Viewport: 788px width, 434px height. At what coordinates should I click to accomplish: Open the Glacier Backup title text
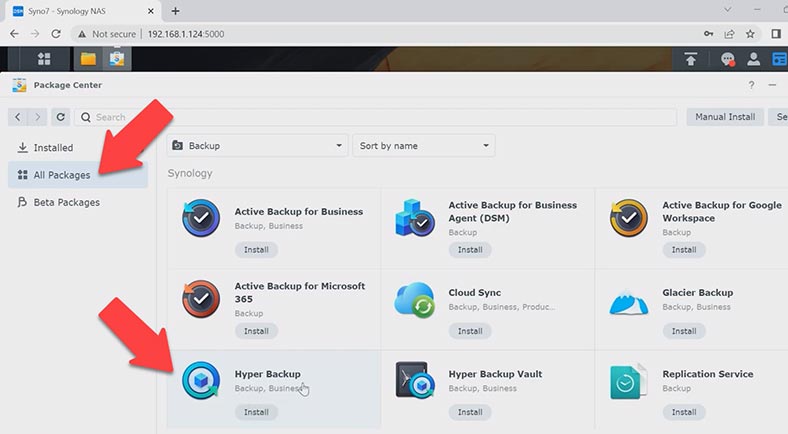click(698, 292)
